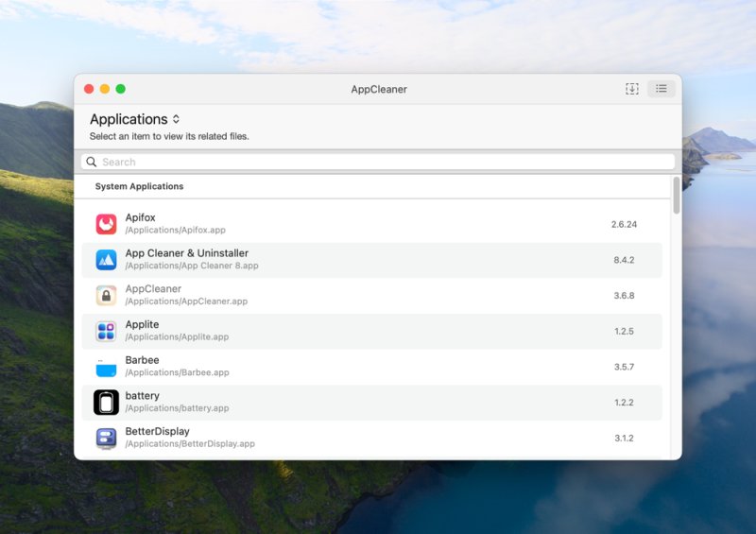Click the drop-zone view toolbar icon
756x534 pixels.
631,89
